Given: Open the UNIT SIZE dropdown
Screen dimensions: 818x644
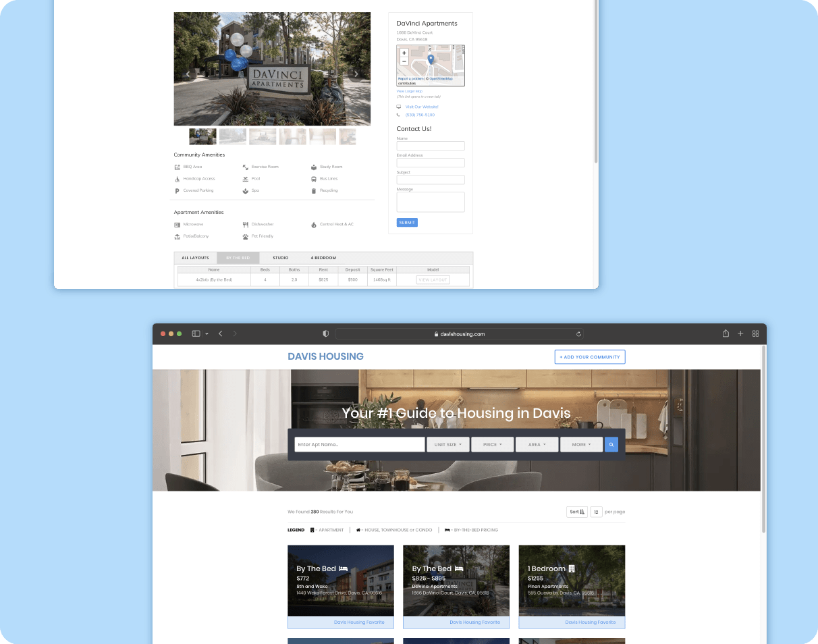Looking at the screenshot, I should (x=447, y=444).
